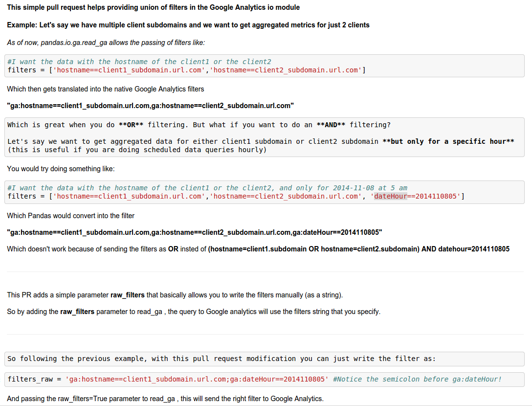
Task: Click bold '(hostname=client1.subdomain OR' expression
Action: [x=359, y=249]
